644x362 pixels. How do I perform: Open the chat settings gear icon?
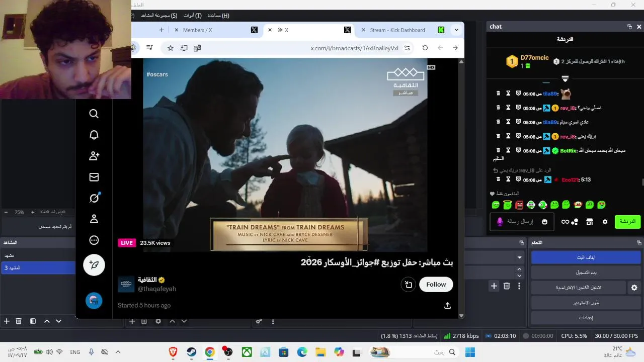pos(605,222)
